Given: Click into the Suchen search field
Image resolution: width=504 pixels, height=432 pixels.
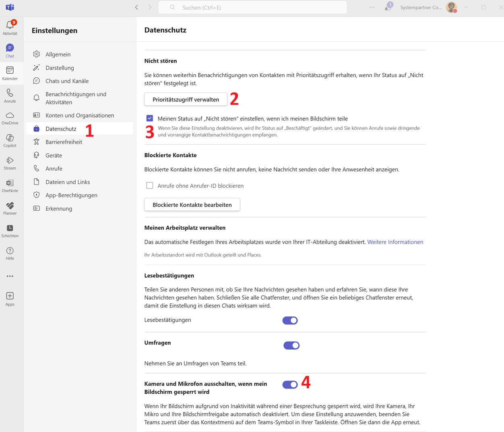Looking at the screenshot, I should 258,7.
